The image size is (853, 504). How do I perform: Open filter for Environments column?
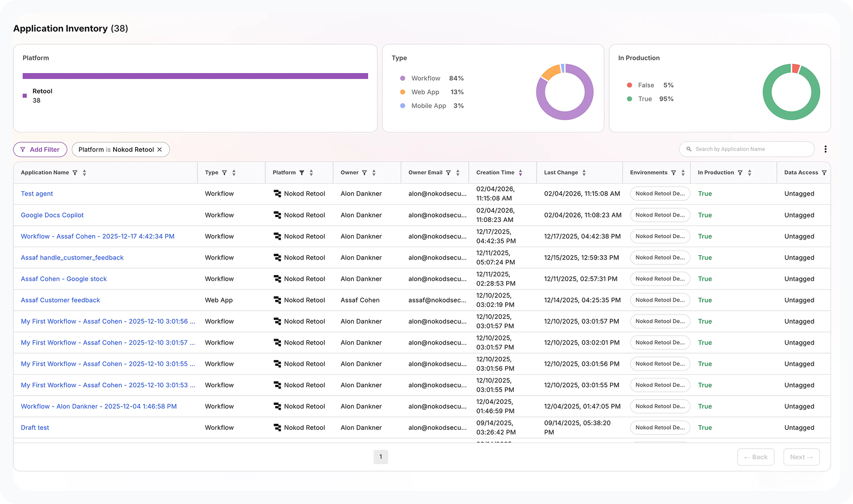[x=674, y=173]
